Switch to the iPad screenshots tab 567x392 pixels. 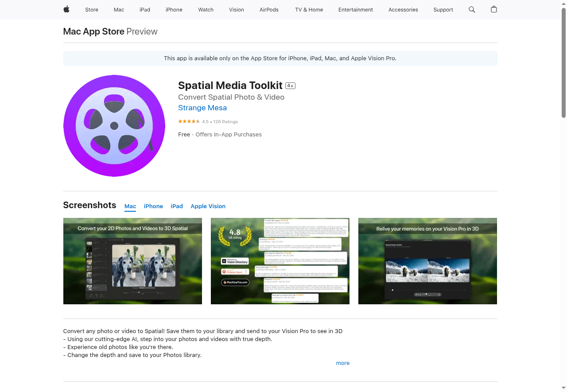point(176,206)
